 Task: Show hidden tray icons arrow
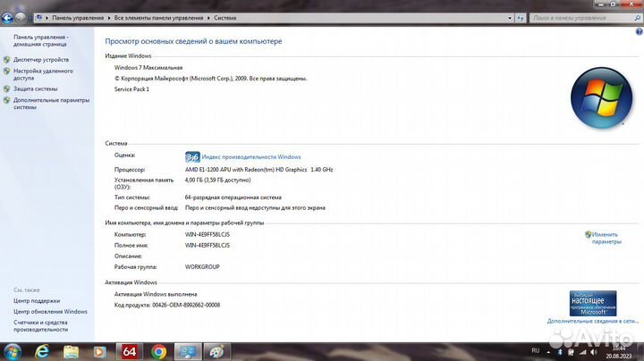pos(548,352)
